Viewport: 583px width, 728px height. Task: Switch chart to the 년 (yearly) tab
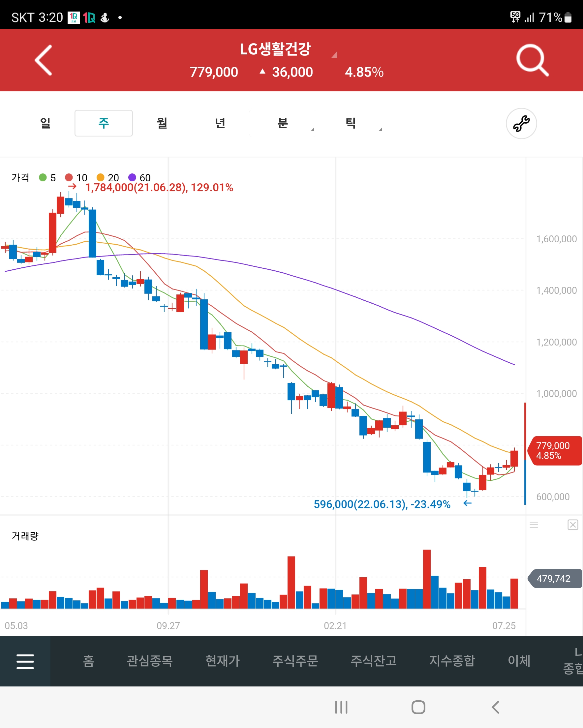point(220,123)
